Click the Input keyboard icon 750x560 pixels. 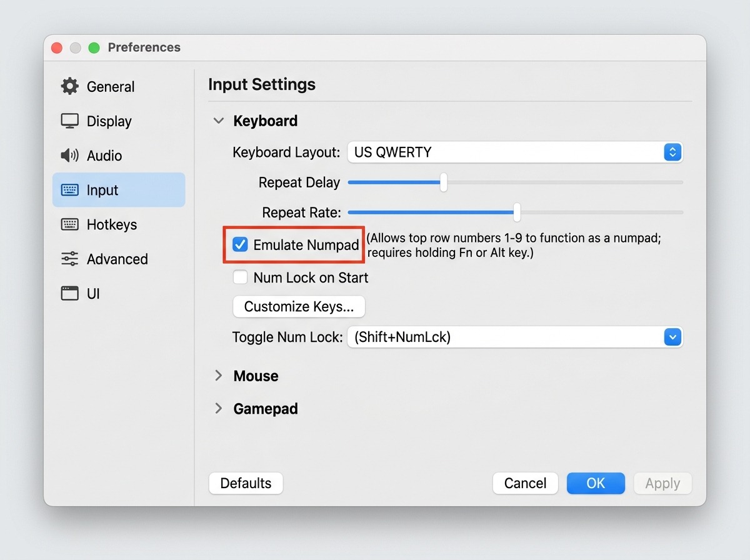pyautogui.click(x=70, y=190)
